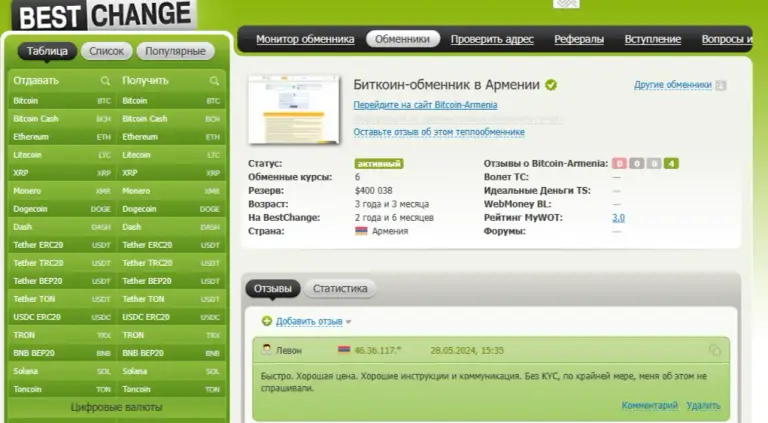Image resolution: width=768 pixels, height=423 pixels.
Task: Switch to the Таблица view tab
Action: click(x=47, y=51)
